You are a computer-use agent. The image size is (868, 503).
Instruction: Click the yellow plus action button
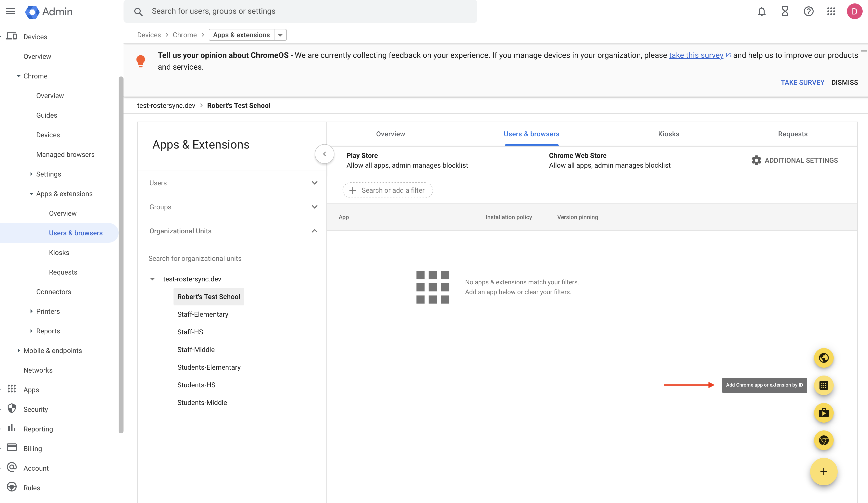(x=824, y=472)
